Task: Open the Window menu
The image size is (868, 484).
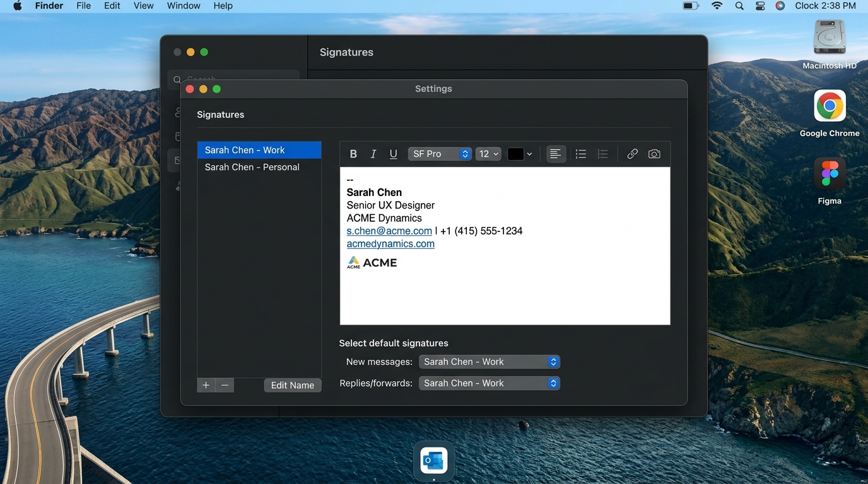Action: point(184,6)
